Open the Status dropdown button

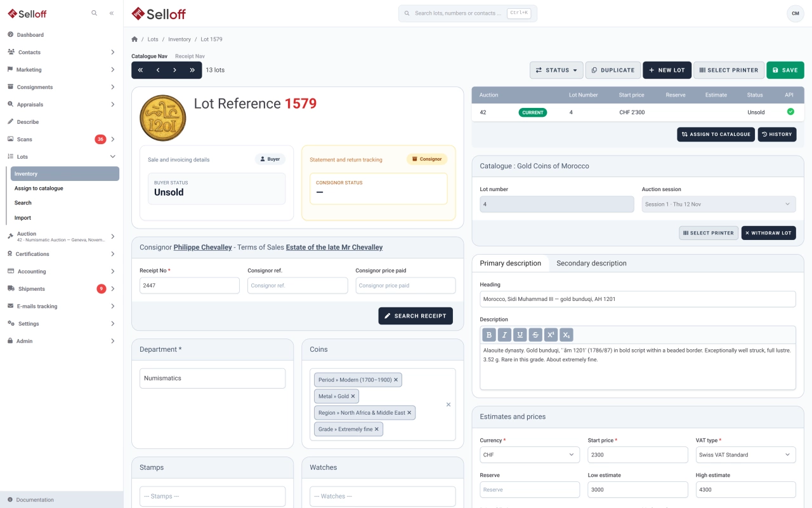point(556,70)
